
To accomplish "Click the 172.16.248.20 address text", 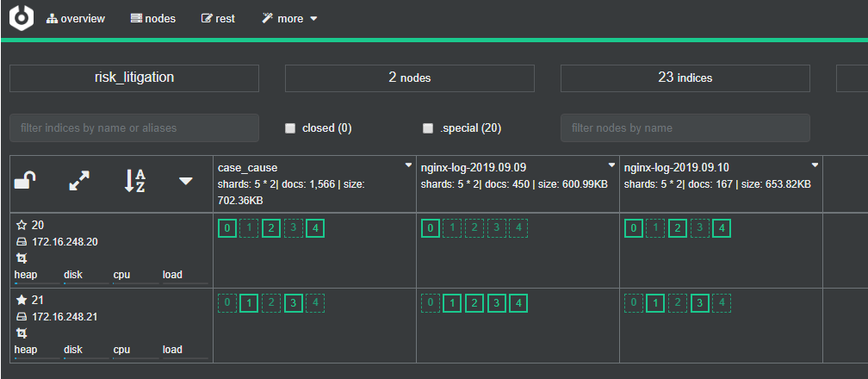I will coord(65,242).
